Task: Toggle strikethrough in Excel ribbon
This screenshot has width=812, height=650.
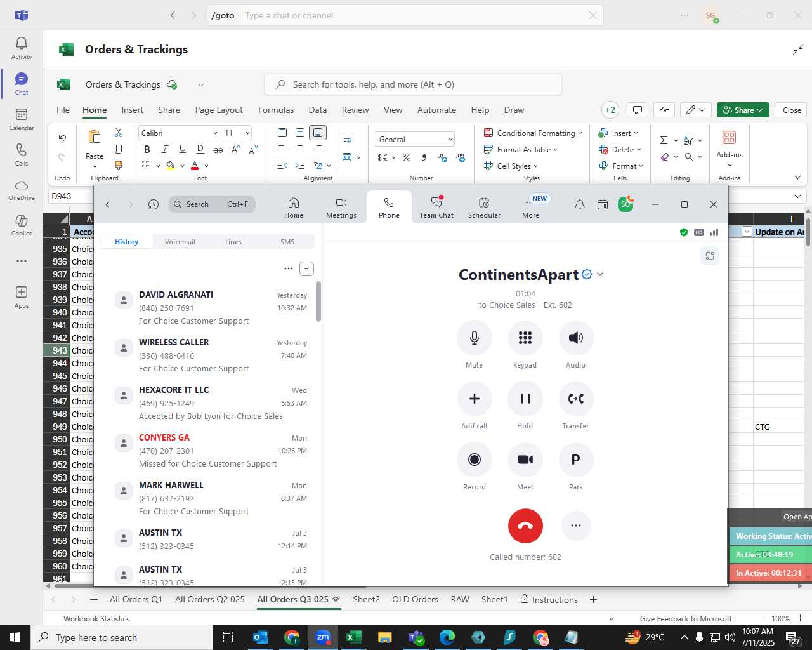Action: [x=218, y=149]
